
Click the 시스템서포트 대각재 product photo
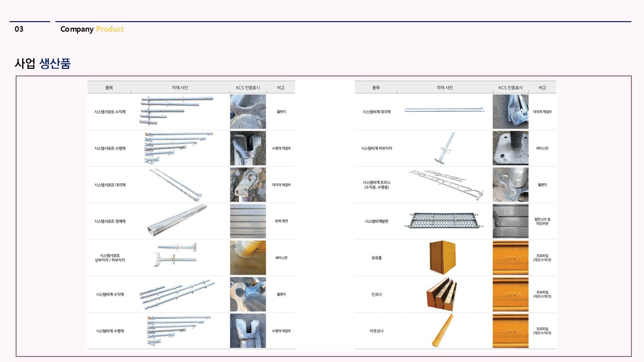[176, 185]
